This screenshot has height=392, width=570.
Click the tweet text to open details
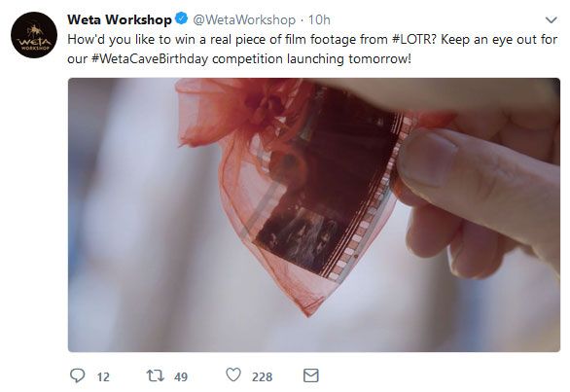[x=312, y=49]
